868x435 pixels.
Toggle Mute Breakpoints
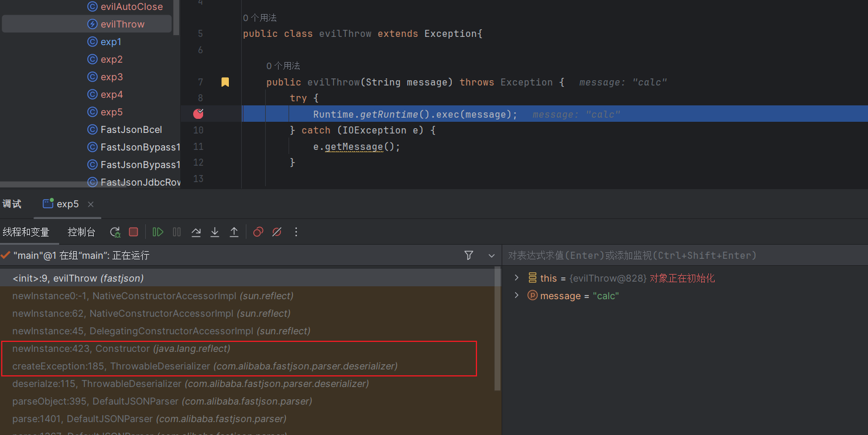(x=277, y=232)
